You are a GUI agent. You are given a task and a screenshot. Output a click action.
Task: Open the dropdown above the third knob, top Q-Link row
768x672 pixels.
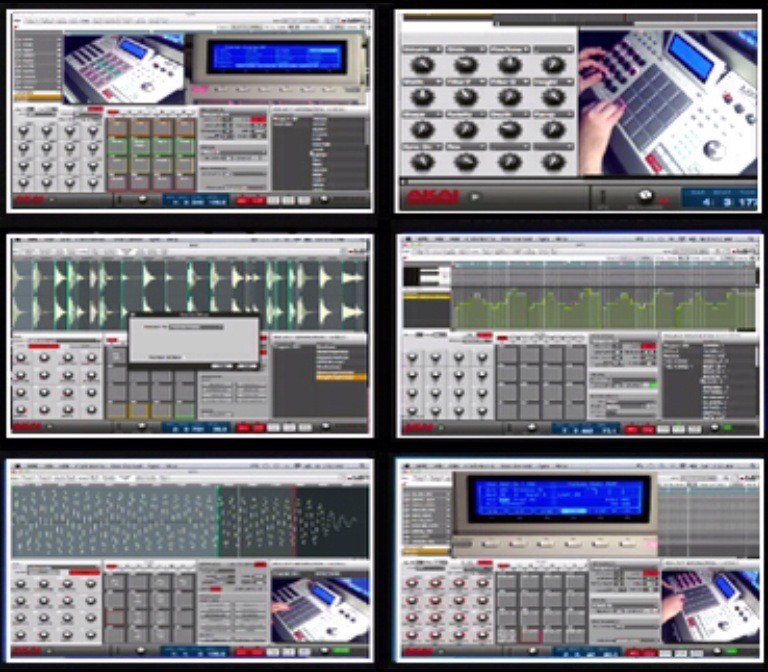(510, 49)
